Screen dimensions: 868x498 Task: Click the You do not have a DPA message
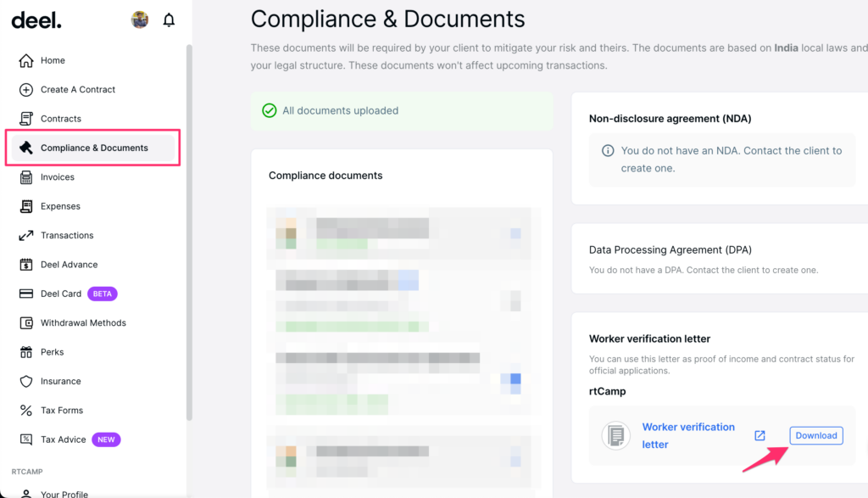(704, 271)
